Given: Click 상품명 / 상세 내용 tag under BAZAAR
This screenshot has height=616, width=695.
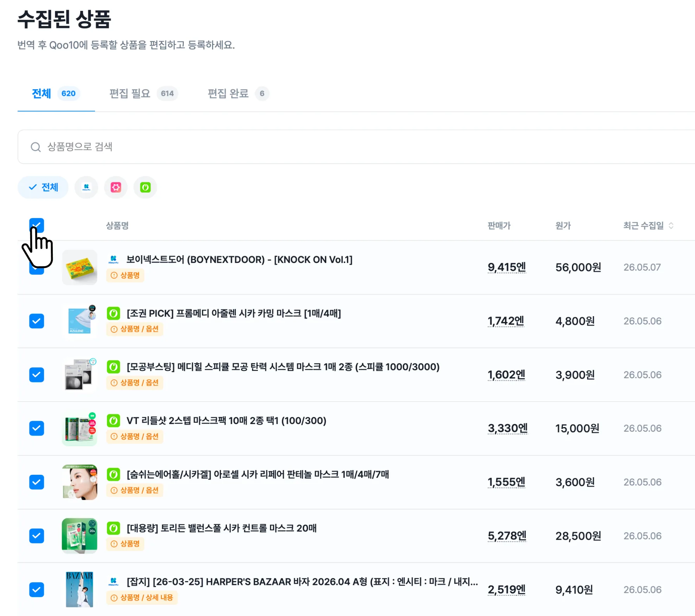Looking at the screenshot, I should click(x=142, y=597).
